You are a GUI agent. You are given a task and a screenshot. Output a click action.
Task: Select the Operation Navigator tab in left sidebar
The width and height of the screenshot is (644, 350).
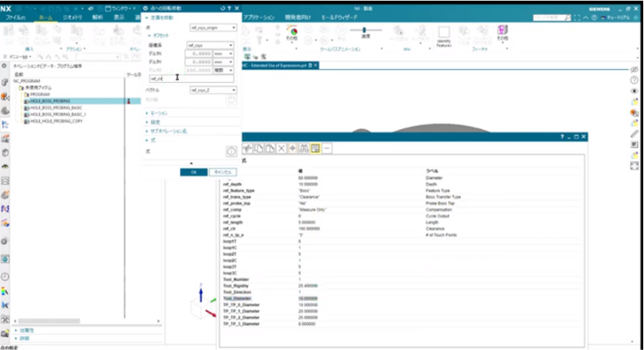5,124
